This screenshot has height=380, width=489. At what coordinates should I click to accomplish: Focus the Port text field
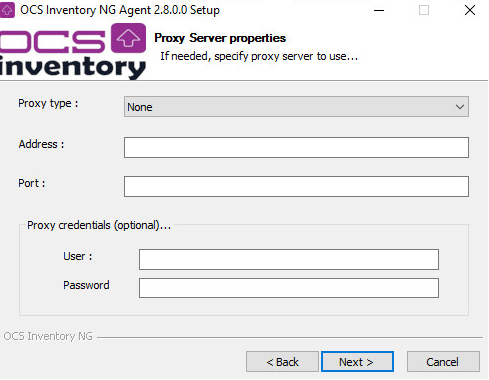point(296,186)
